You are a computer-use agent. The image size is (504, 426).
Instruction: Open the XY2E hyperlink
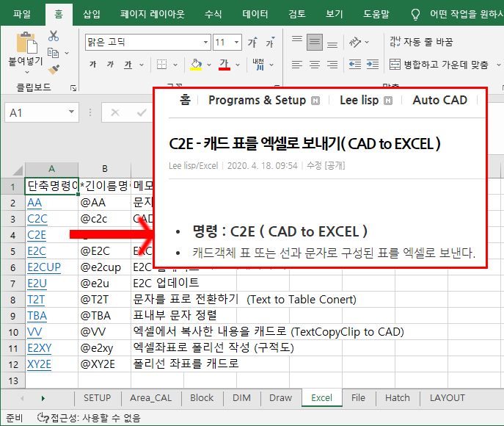point(39,364)
